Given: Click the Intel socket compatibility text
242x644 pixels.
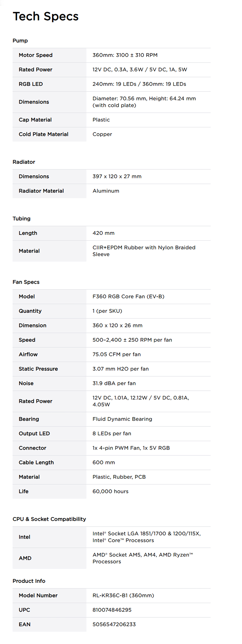Looking at the screenshot, I should [147, 537].
